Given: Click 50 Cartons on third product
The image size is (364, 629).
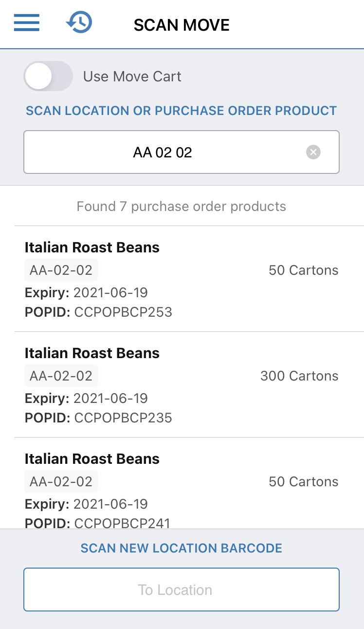Looking at the screenshot, I should tap(303, 482).
